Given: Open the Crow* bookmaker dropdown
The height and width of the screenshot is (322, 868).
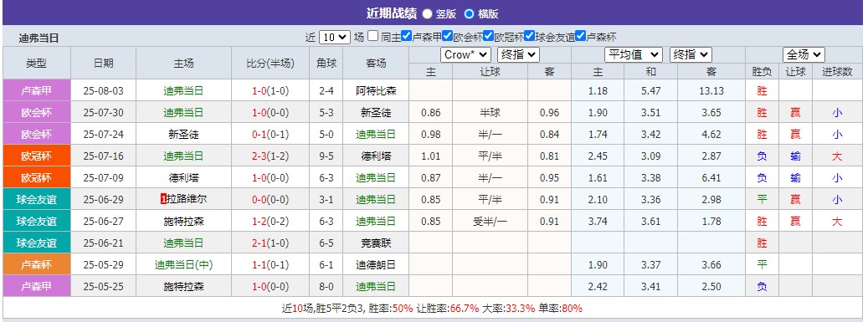Looking at the screenshot, I should 465,54.
